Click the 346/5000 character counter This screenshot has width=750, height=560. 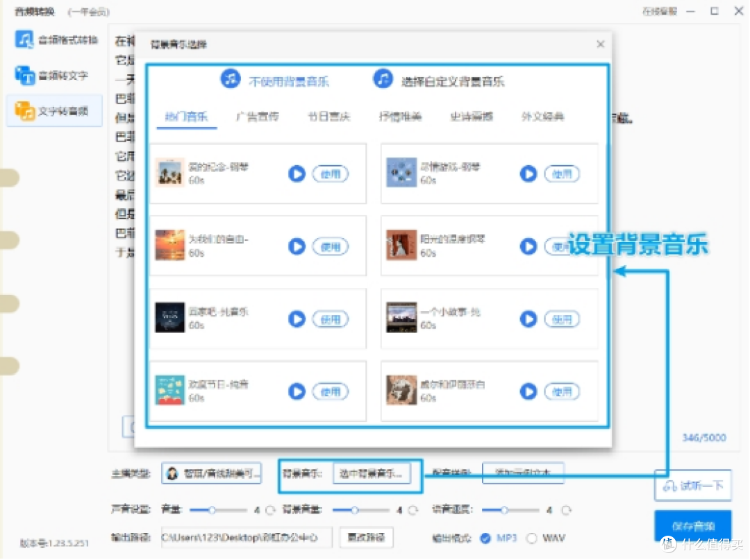click(704, 438)
